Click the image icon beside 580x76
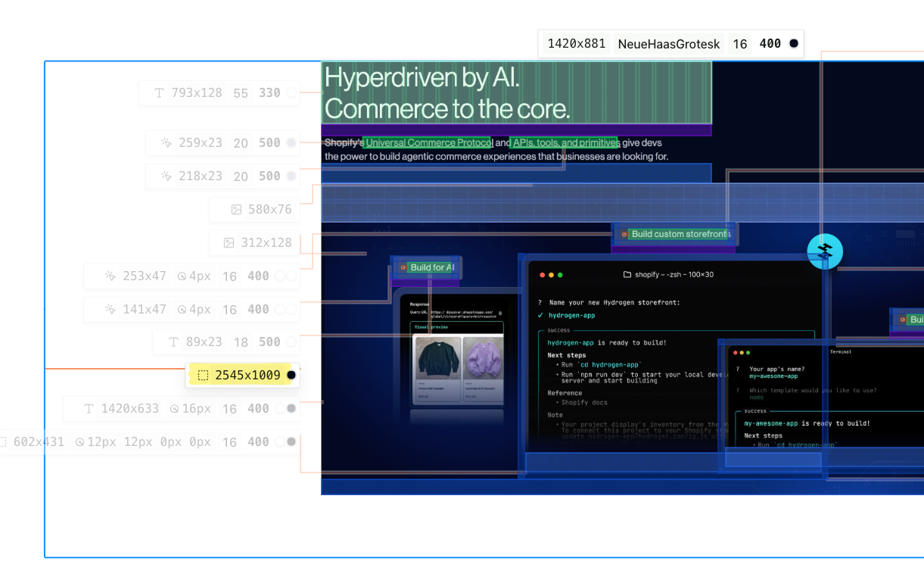 tap(236, 209)
